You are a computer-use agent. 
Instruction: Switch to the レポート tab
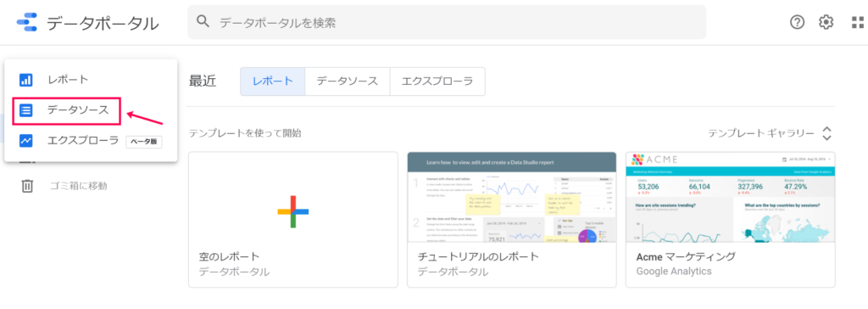tap(272, 81)
